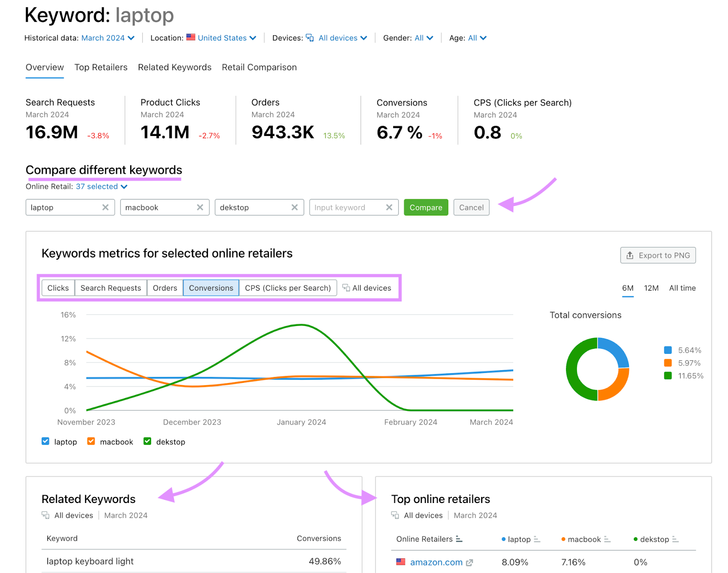This screenshot has width=728, height=573.
Task: Sort by dekstop column icon
Action: 675,539
